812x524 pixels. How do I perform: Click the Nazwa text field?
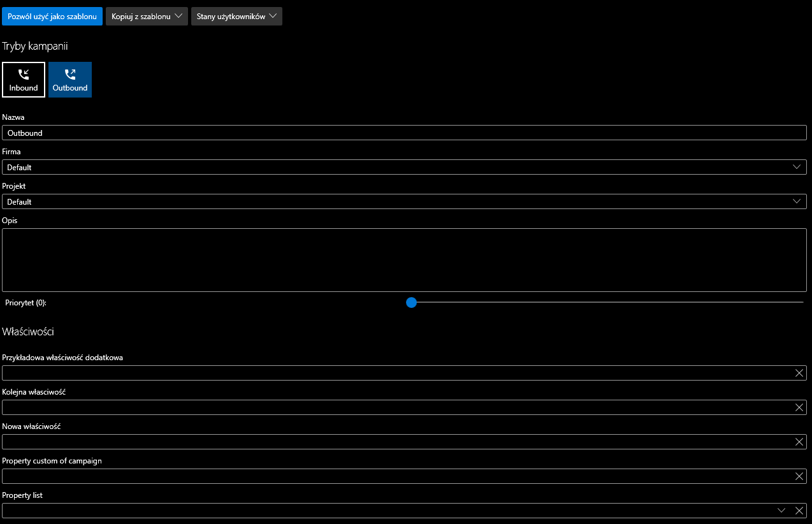(x=404, y=133)
